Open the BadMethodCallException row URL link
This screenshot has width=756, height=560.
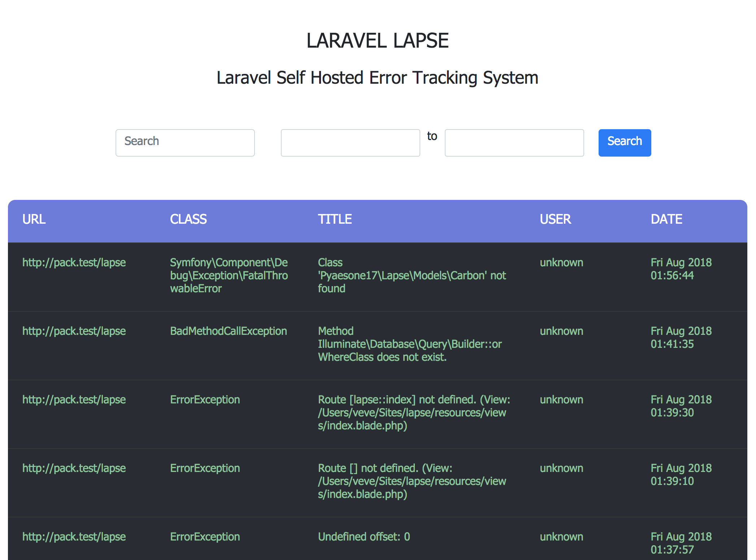pyautogui.click(x=74, y=331)
